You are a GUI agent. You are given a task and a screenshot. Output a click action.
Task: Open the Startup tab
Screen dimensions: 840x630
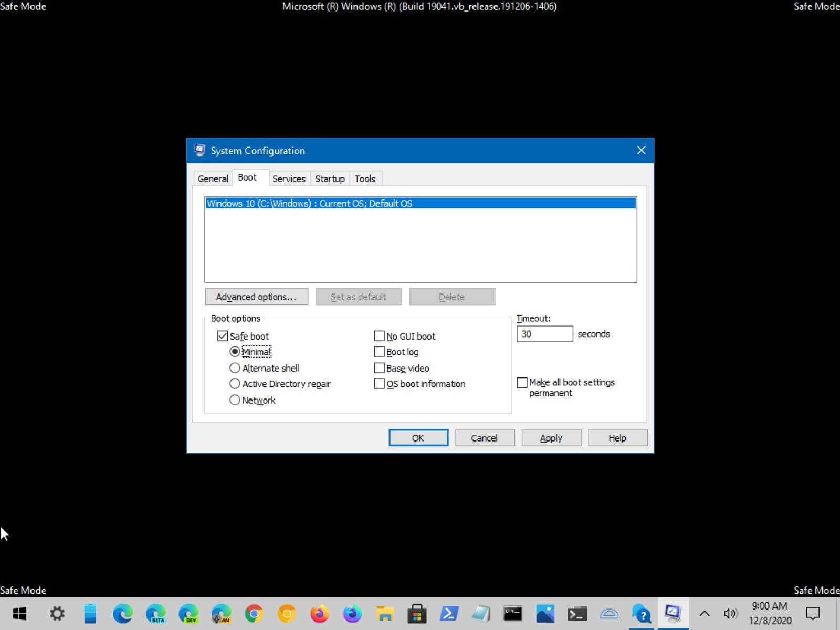(330, 178)
